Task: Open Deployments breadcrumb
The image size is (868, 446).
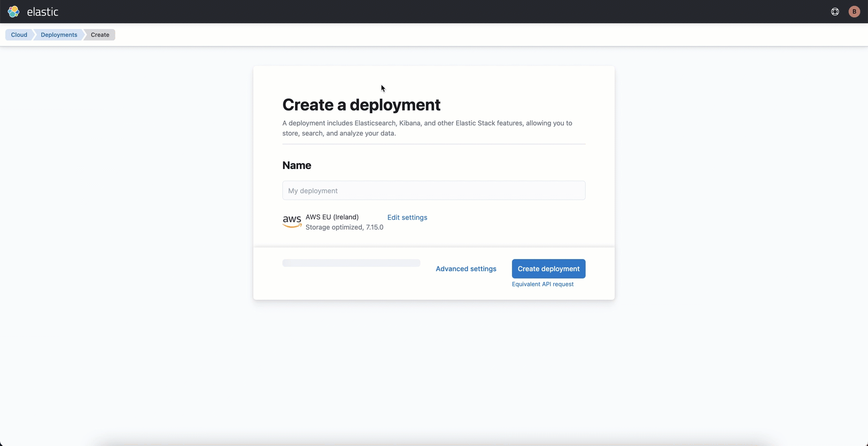Action: tap(59, 35)
